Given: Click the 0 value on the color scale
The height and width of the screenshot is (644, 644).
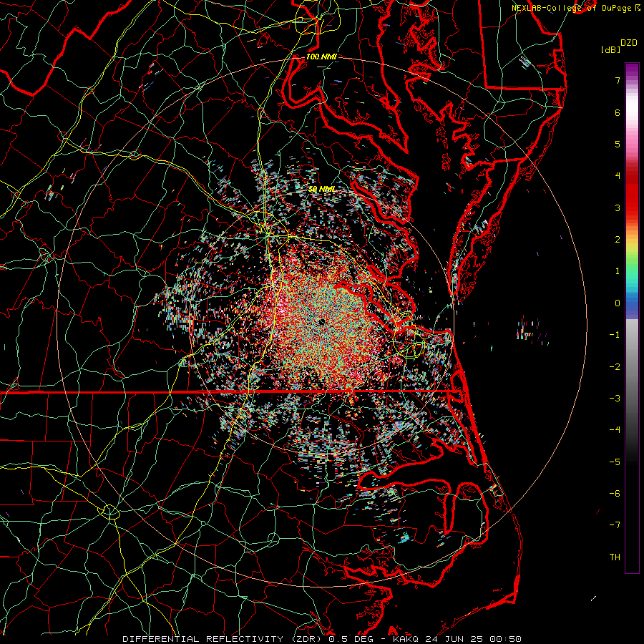Looking at the screenshot, I should pyautogui.click(x=618, y=303).
